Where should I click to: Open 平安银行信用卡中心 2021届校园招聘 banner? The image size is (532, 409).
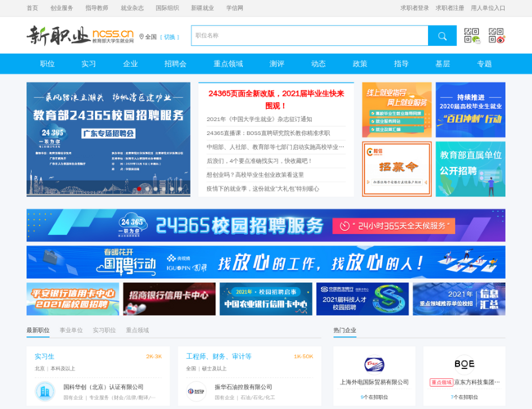pos(73,299)
